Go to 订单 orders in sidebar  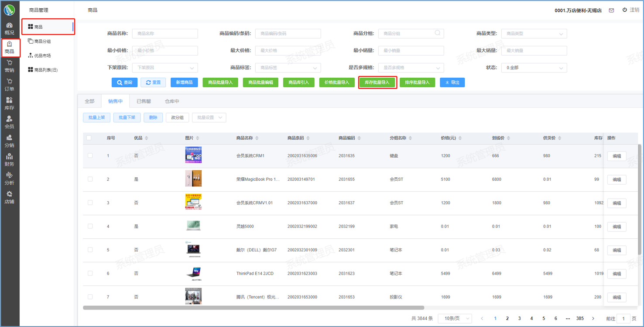click(9, 85)
